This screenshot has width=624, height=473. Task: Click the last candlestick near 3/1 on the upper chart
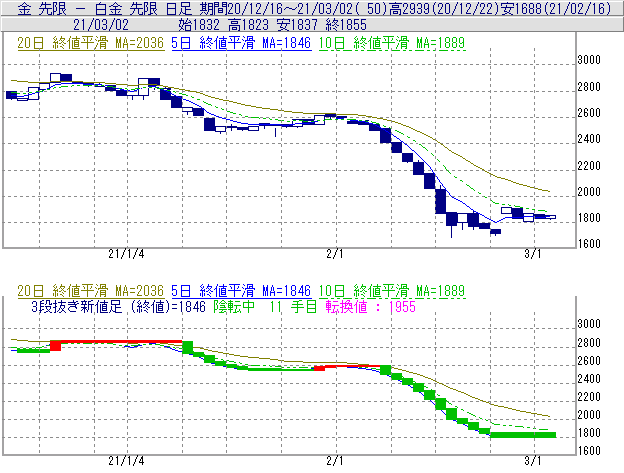(551, 217)
